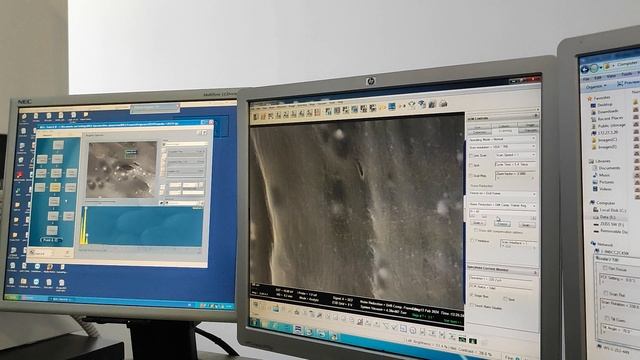Select Network in Explorer navigation pane
Image resolution: width=640 pixels, height=360 pixels.
tap(602, 244)
